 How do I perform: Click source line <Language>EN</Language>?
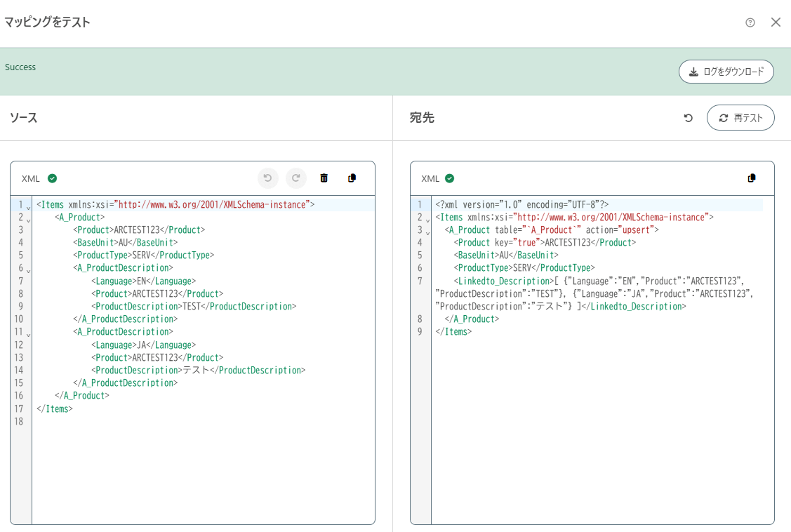pos(143,281)
